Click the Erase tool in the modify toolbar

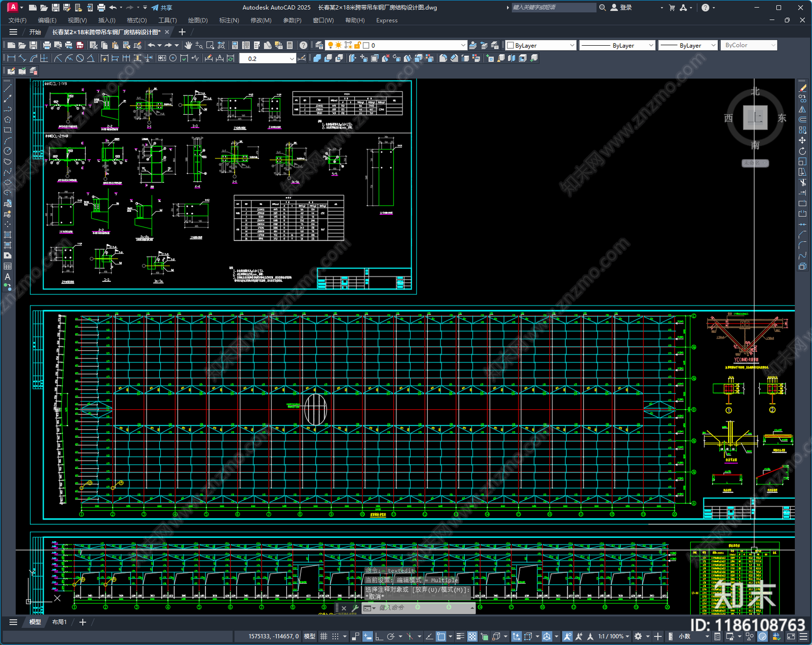[802, 88]
